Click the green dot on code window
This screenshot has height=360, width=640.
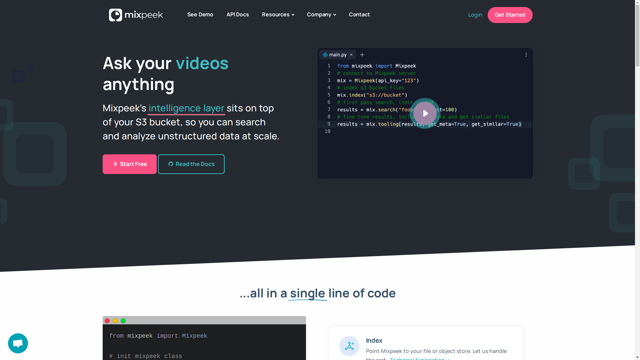coord(123,321)
